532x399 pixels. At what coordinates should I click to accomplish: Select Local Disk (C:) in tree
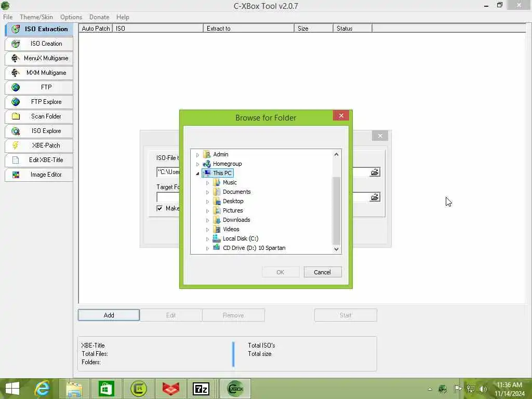click(x=241, y=238)
